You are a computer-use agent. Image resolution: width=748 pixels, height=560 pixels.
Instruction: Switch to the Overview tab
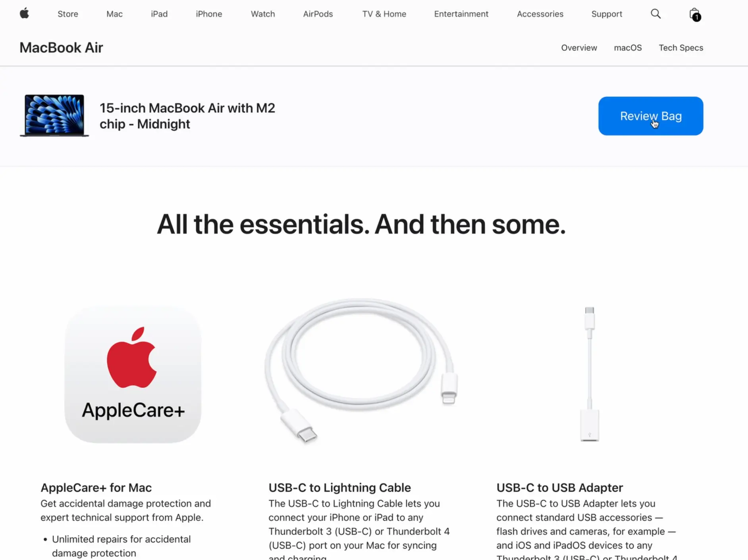[579, 48]
